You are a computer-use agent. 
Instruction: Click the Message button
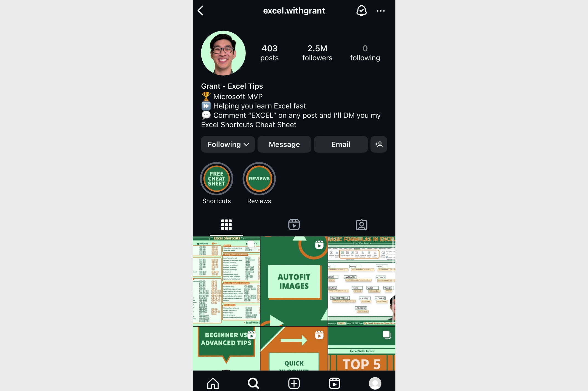(x=284, y=144)
